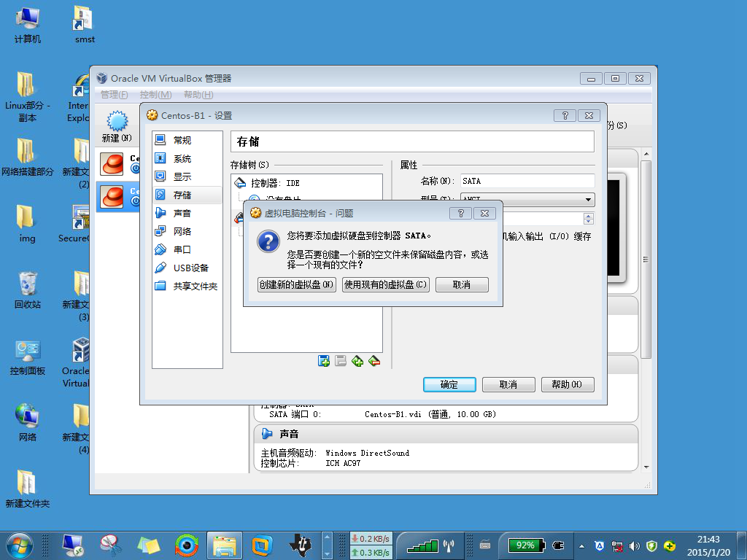Screen dimensions: 747x560
Task: Click 使用现有的虚拟盘(C) button
Action: (385, 284)
